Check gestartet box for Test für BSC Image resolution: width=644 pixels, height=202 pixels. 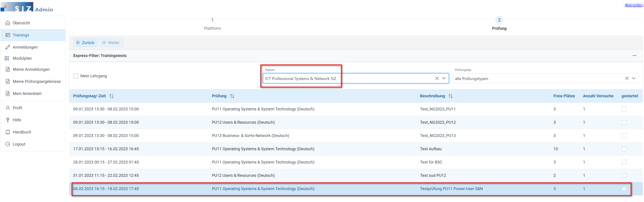[x=624, y=162]
